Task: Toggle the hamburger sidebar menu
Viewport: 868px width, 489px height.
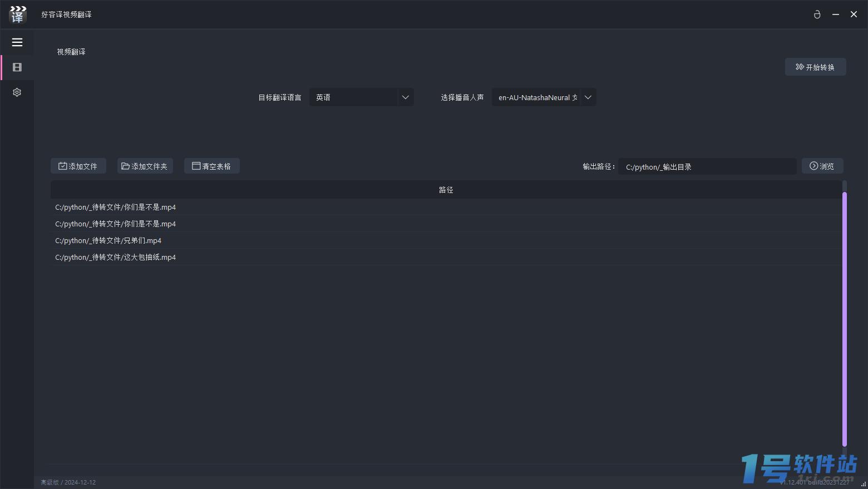Action: 17,42
